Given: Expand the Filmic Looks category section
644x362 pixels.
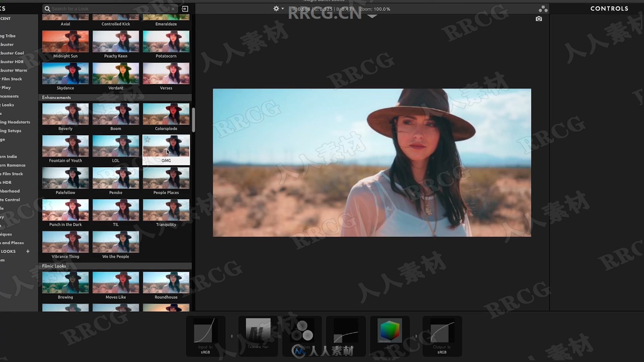Looking at the screenshot, I should (x=54, y=266).
